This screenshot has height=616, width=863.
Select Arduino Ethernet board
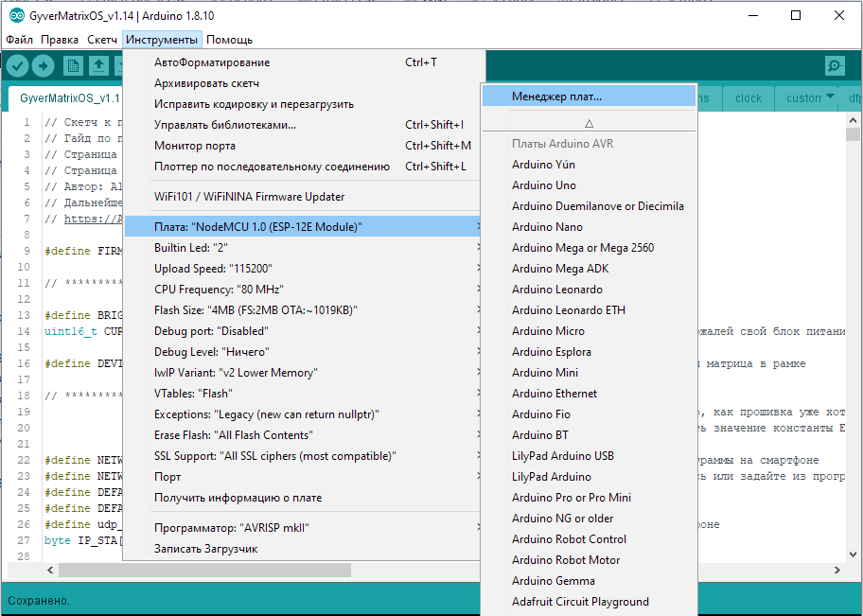click(x=589, y=394)
